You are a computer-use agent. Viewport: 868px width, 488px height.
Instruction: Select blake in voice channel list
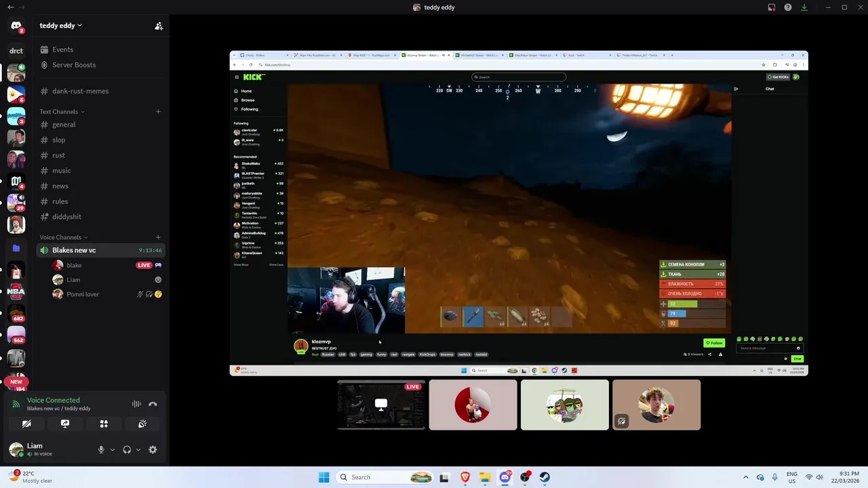click(107, 265)
